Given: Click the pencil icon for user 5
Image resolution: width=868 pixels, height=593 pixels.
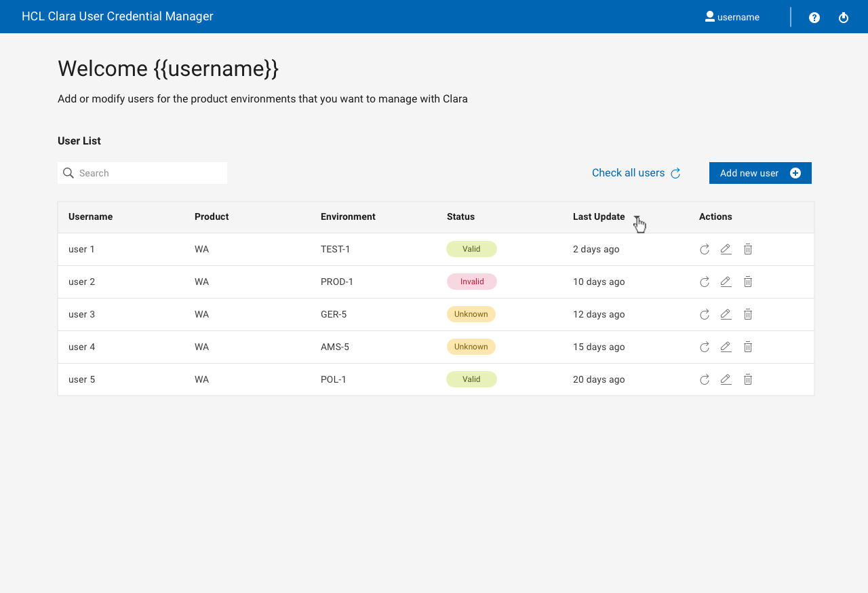Looking at the screenshot, I should point(726,379).
